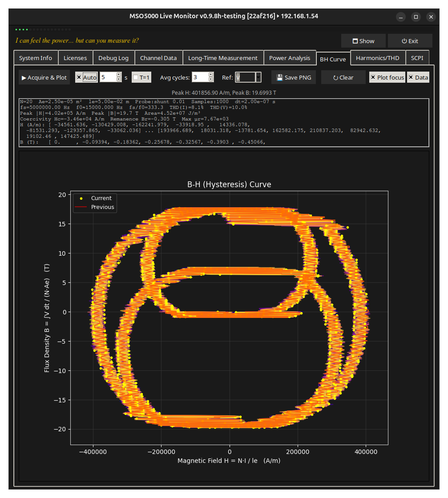Viewport: 448px width, 498px height.
Task: Toggle the Plot focus checkbox
Action: [x=373, y=77]
